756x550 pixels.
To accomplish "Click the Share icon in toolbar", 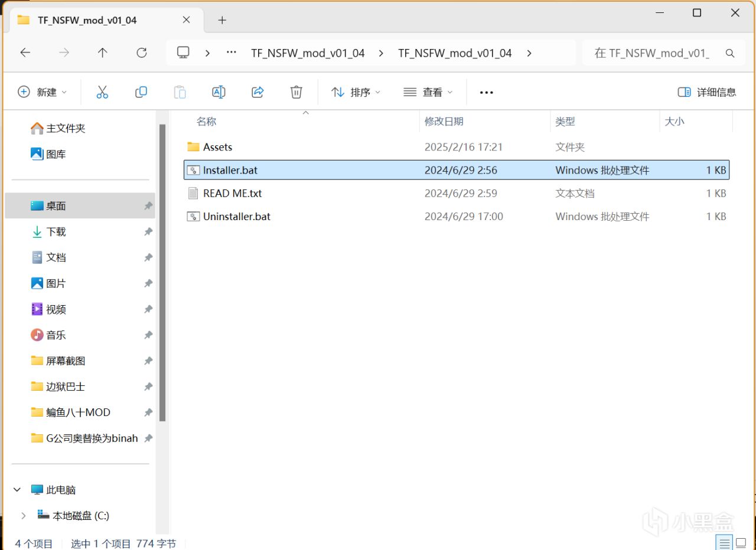I will coord(258,92).
